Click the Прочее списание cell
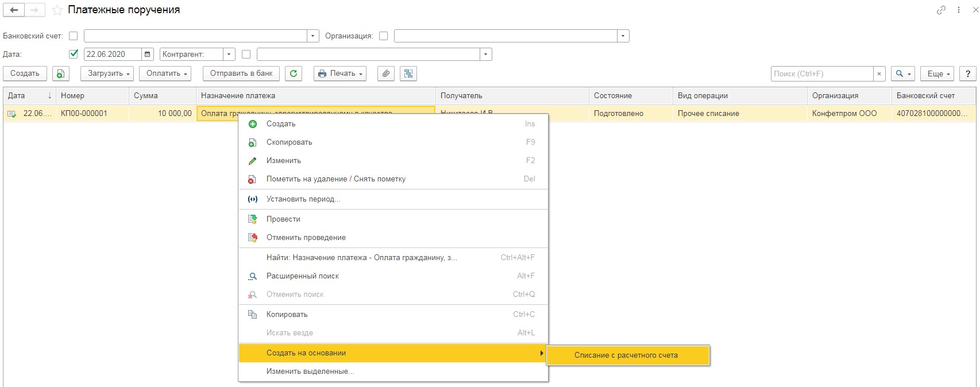 (740, 114)
